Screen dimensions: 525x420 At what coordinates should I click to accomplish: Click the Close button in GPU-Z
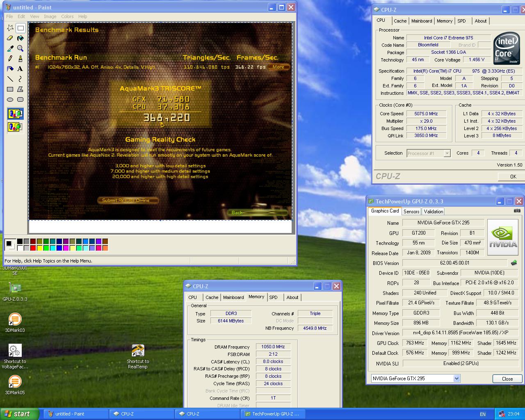507,379
